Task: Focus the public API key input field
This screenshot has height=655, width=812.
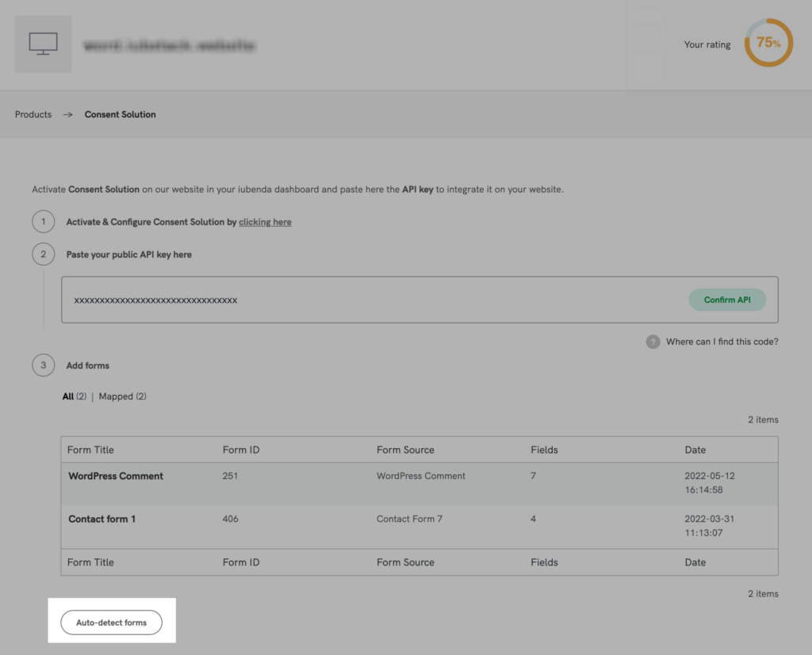Action: 373,300
